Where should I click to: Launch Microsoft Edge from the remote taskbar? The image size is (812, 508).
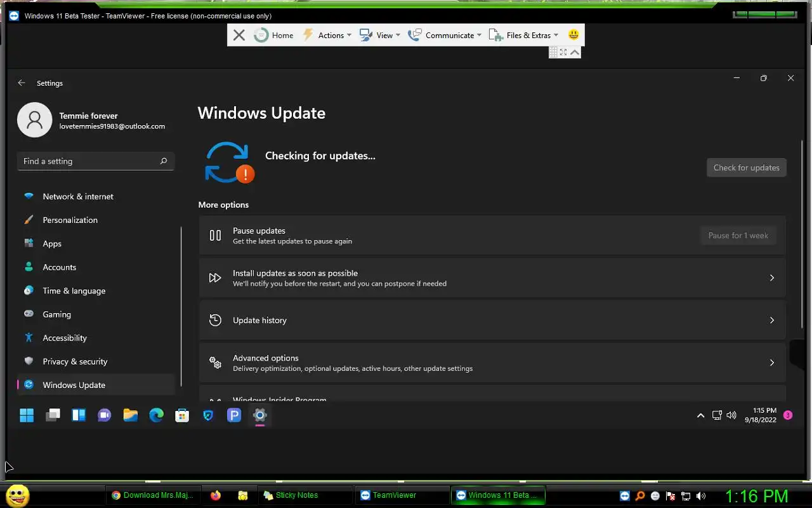coord(156,415)
